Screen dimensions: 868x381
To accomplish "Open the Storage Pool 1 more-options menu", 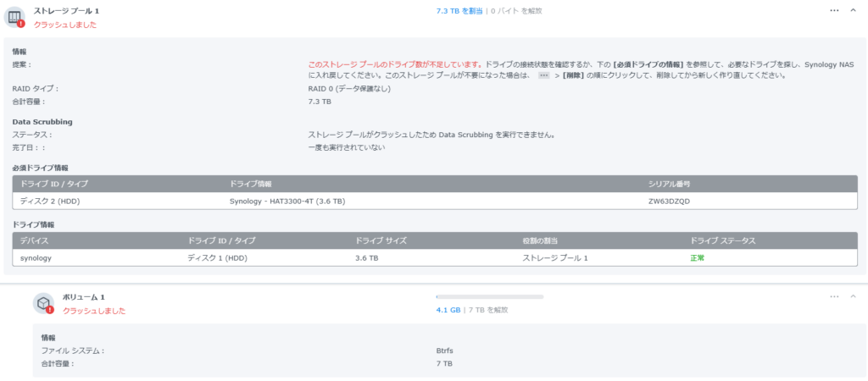I will tap(834, 10).
